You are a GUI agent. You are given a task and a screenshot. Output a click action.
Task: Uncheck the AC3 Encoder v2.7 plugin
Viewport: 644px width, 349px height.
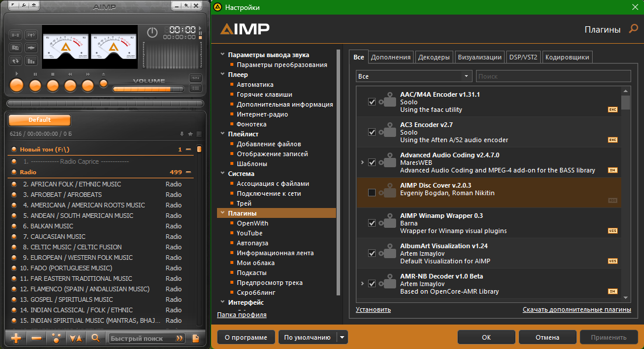tap(372, 132)
